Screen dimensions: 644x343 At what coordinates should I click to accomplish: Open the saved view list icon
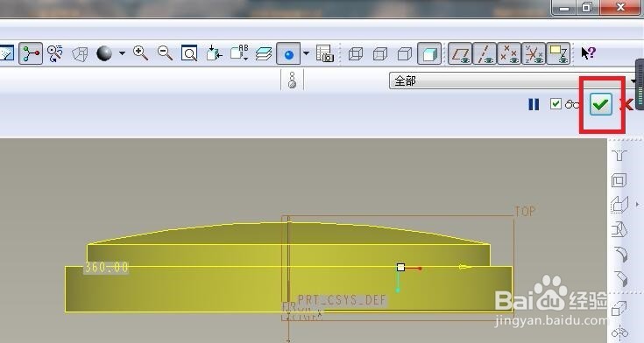[x=239, y=53]
